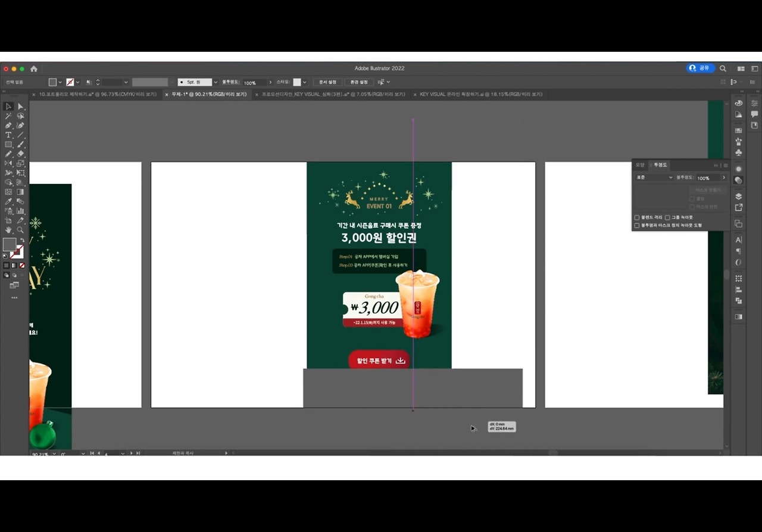762x532 pixels.
Task: Select the Zoom tool
Action: tap(21, 230)
